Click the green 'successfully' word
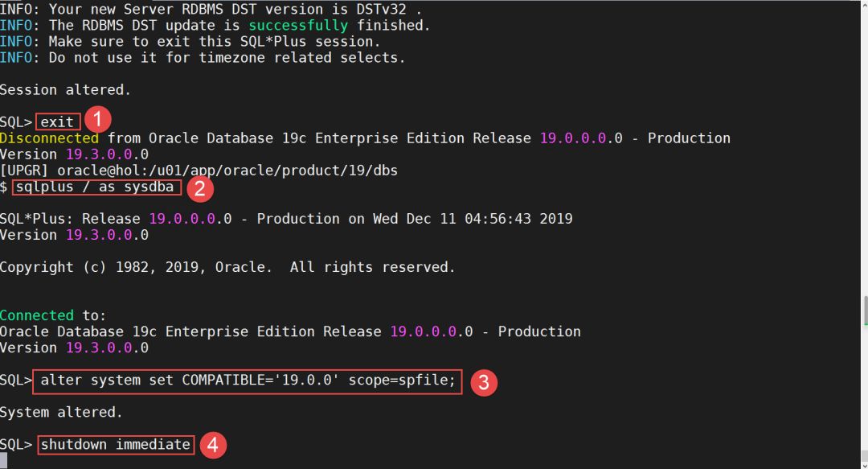Screen dimensions: 868x469 tap(299, 26)
